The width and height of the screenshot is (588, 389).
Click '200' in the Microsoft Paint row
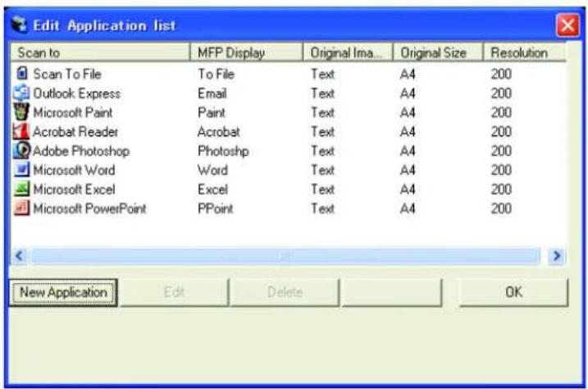coord(501,112)
